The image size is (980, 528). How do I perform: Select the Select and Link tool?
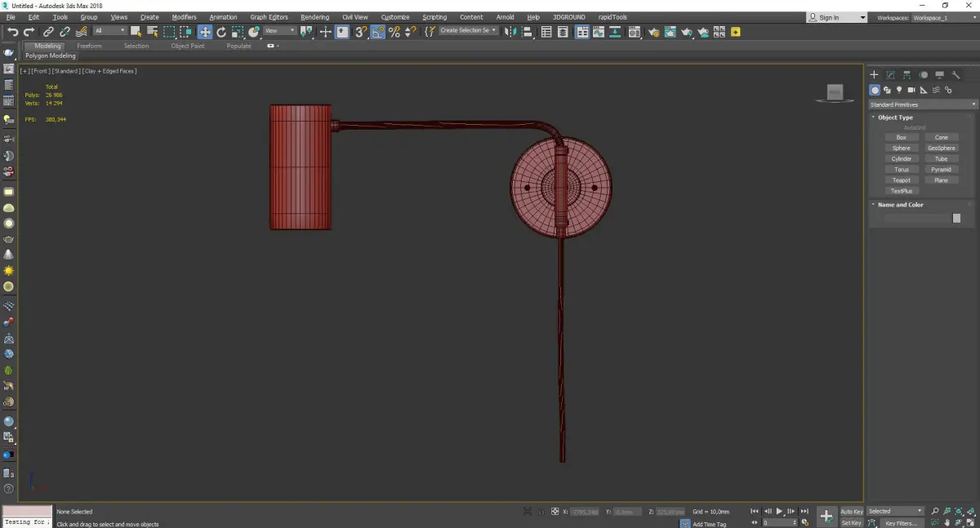48,32
